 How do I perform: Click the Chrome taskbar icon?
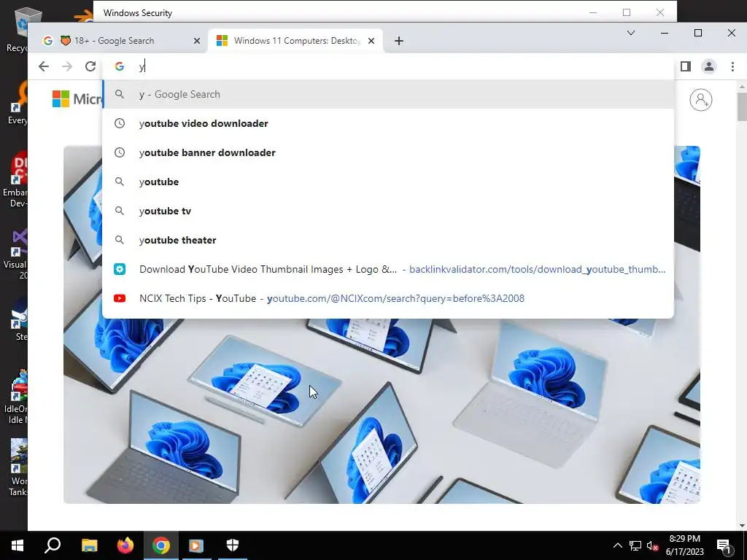pyautogui.click(x=161, y=545)
